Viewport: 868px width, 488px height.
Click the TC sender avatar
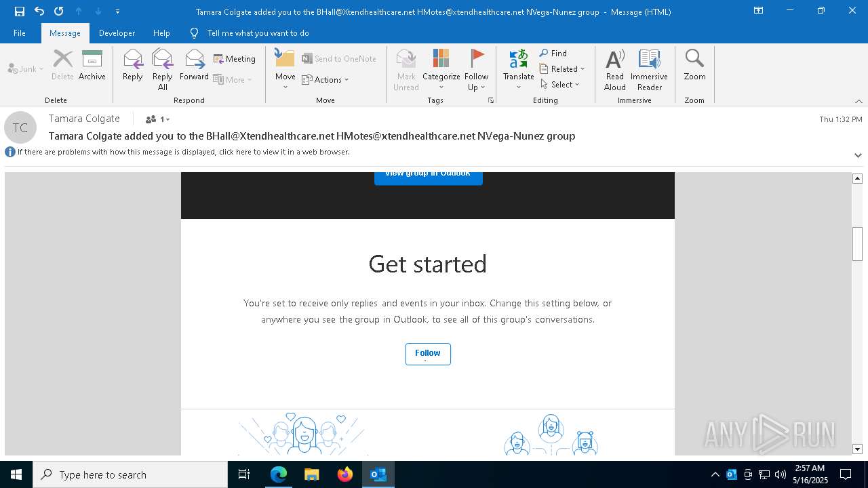20,127
